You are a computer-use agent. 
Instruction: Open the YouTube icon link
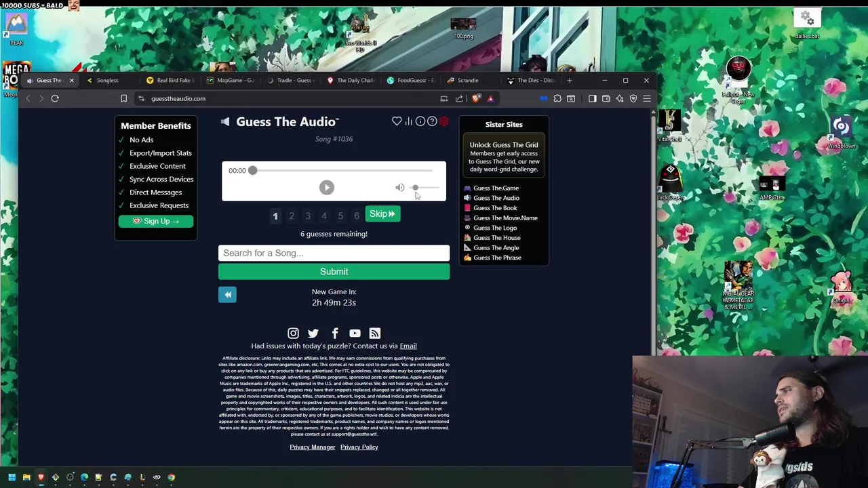tap(355, 333)
